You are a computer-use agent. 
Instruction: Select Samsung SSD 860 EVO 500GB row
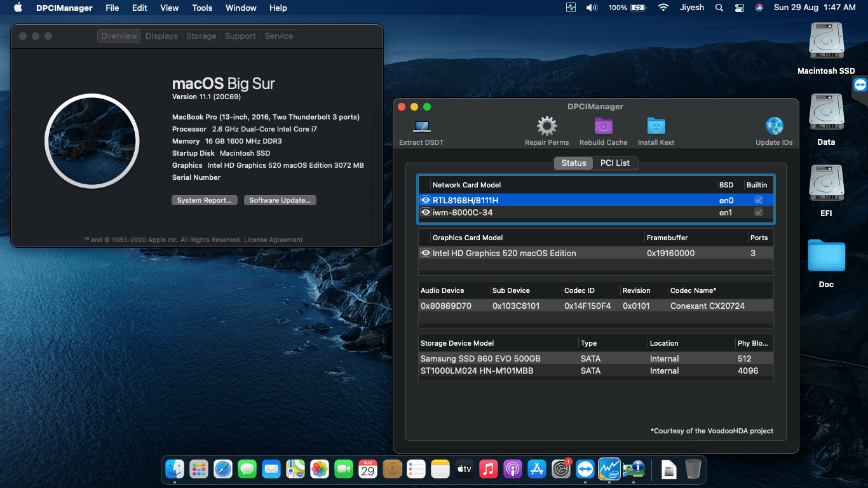pyautogui.click(x=596, y=358)
